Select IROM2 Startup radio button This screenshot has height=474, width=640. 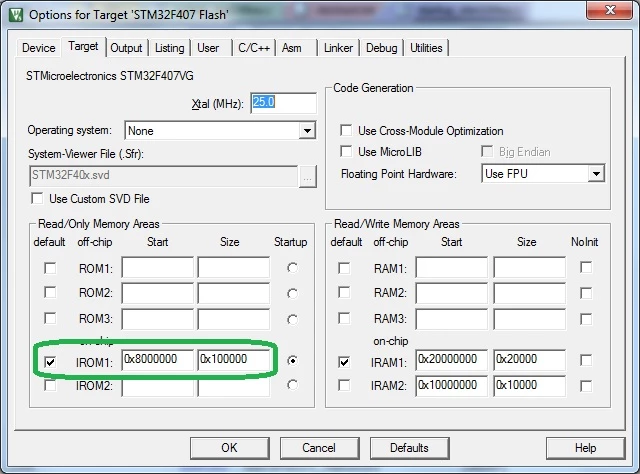point(292,385)
